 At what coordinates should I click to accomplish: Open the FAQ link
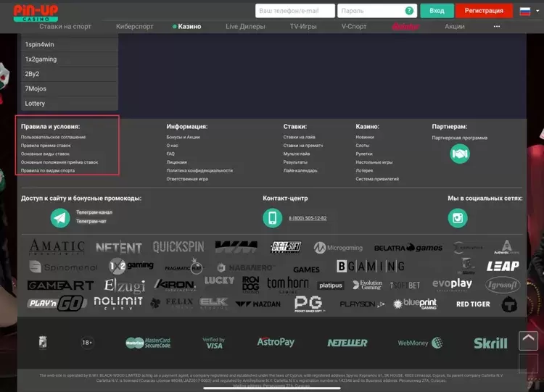pyautogui.click(x=170, y=154)
